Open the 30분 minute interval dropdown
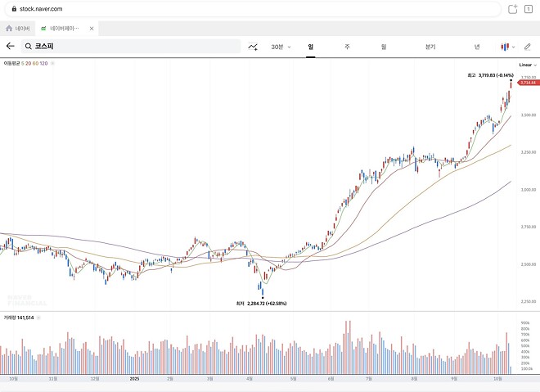Image resolution: width=540 pixels, height=392 pixels. pyautogui.click(x=281, y=47)
